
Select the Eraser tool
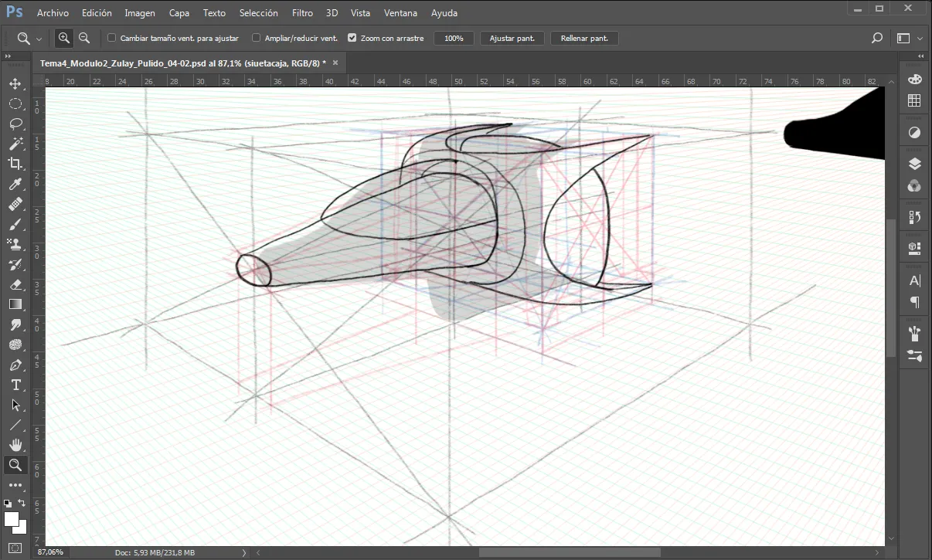pos(15,284)
